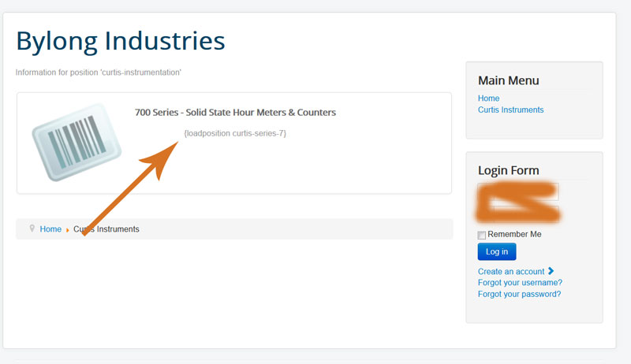The image size is (631, 364).
Task: Click the Information for position text
Action: pyautogui.click(x=99, y=72)
